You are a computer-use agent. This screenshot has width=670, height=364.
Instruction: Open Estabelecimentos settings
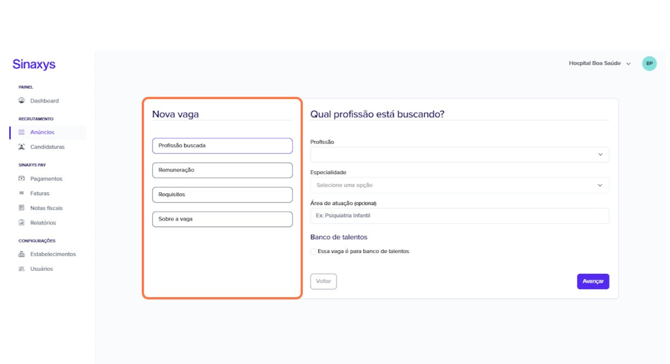click(53, 254)
